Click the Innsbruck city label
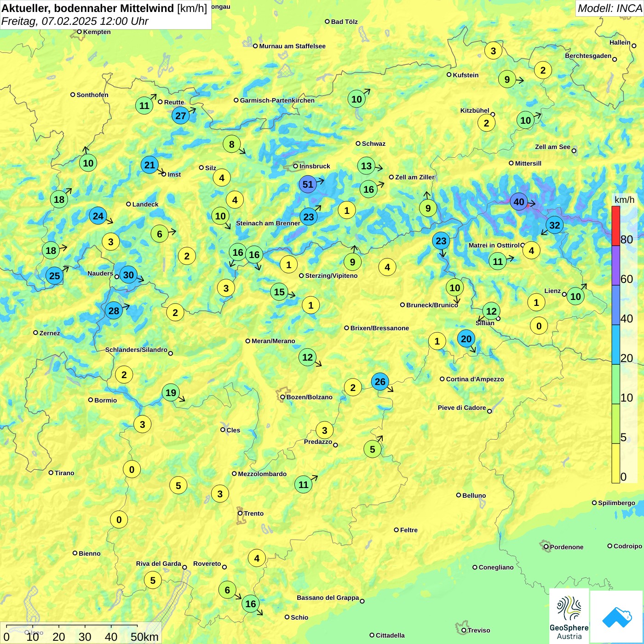Viewport: 644px width, 644px height. 315,166
